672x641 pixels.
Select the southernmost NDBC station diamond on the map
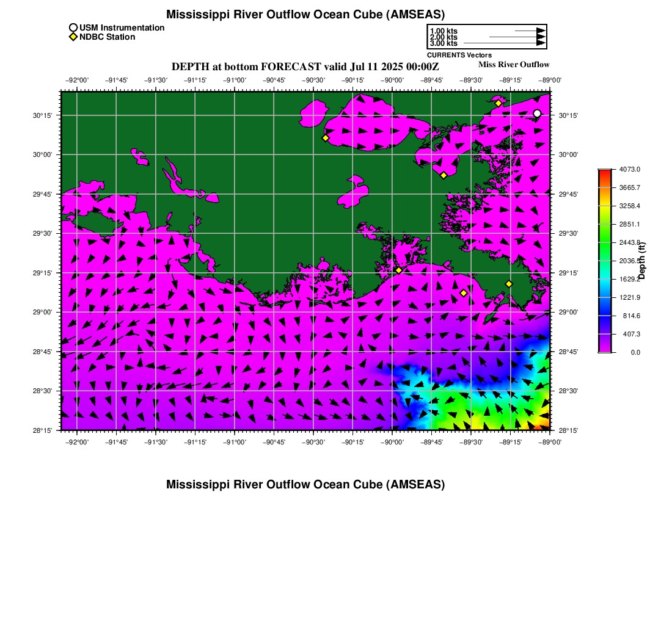coord(464,293)
